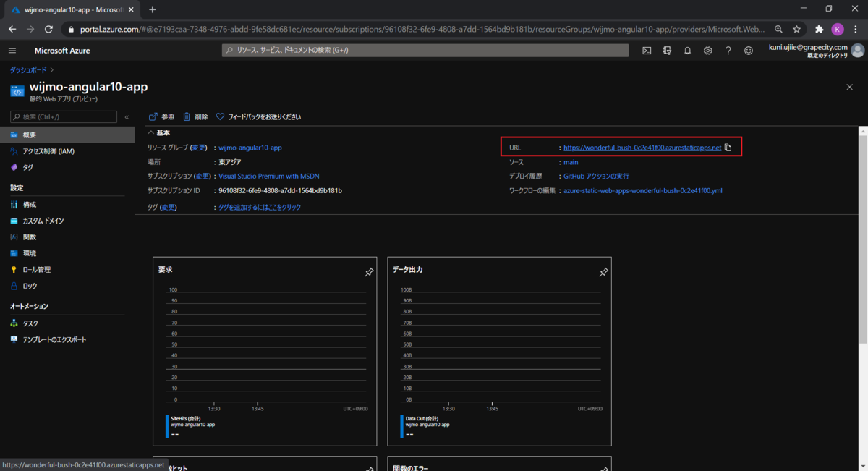Copy the URL to clipboard

coord(728,148)
